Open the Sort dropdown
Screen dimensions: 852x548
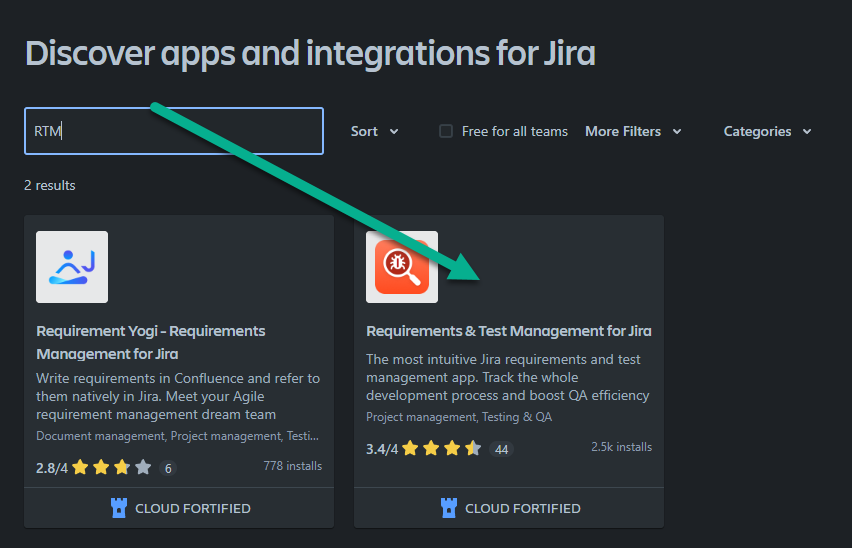click(374, 131)
